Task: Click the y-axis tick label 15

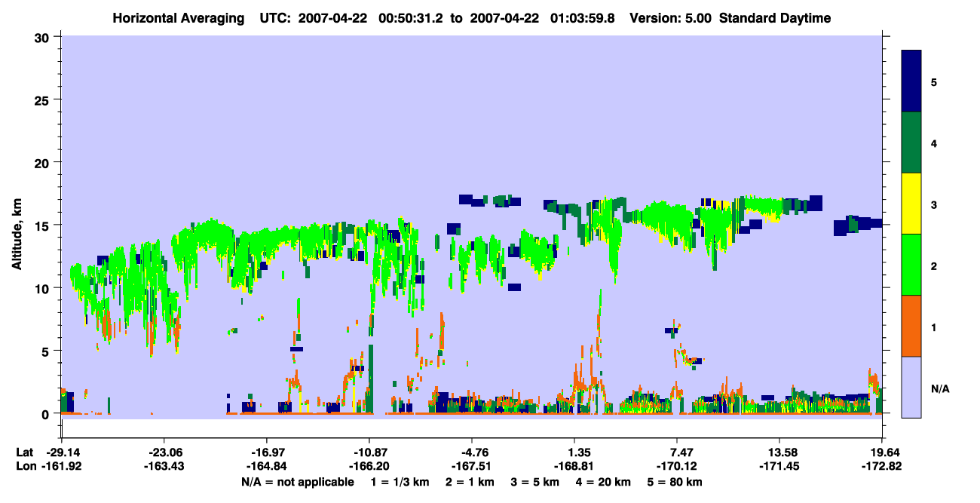Action: (x=44, y=225)
